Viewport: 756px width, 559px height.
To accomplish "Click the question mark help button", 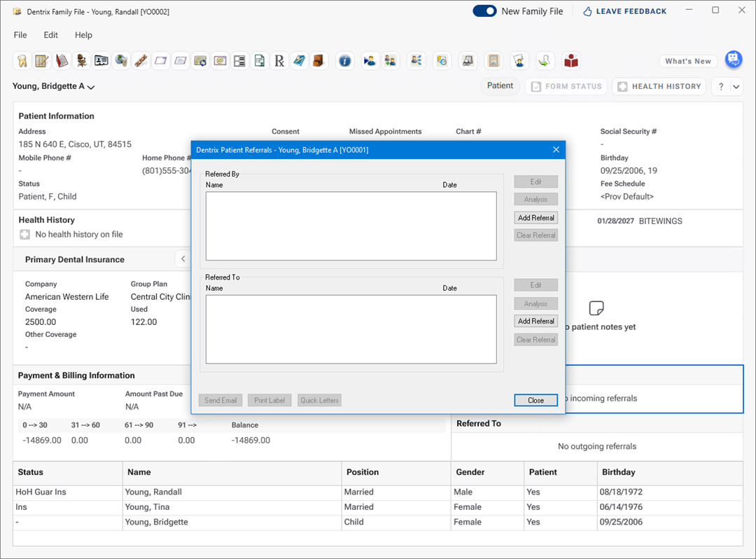I will (x=721, y=87).
